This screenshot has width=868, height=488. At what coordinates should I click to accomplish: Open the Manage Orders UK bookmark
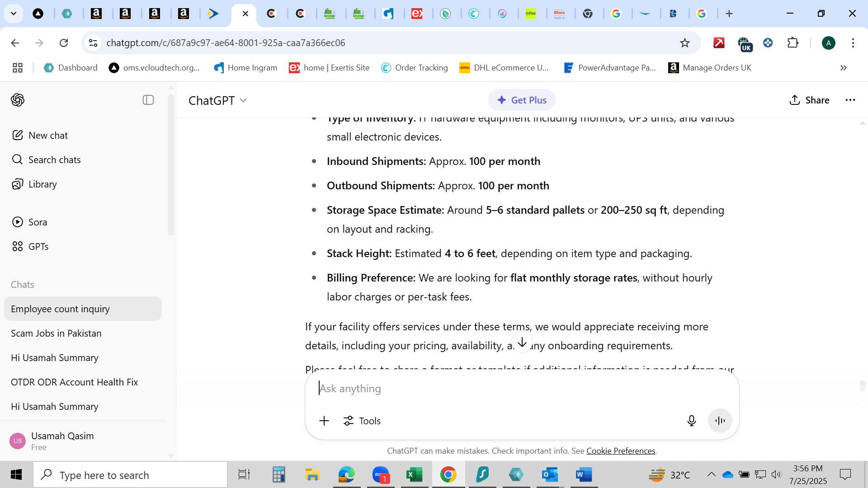(x=710, y=68)
